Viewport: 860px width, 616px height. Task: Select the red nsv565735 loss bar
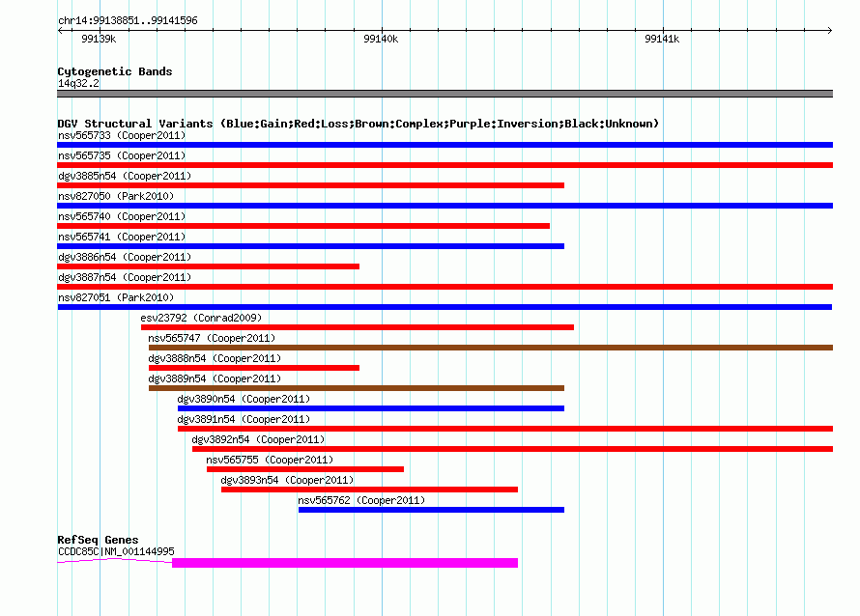pos(444,165)
